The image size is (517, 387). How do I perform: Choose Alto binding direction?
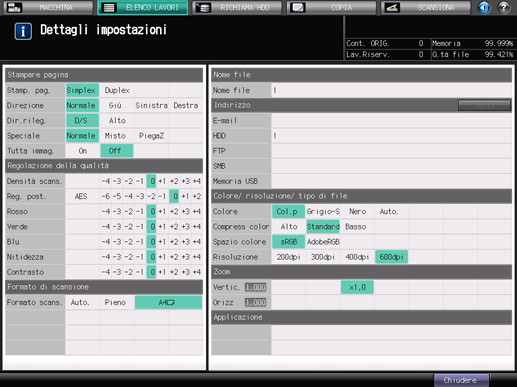pos(117,121)
